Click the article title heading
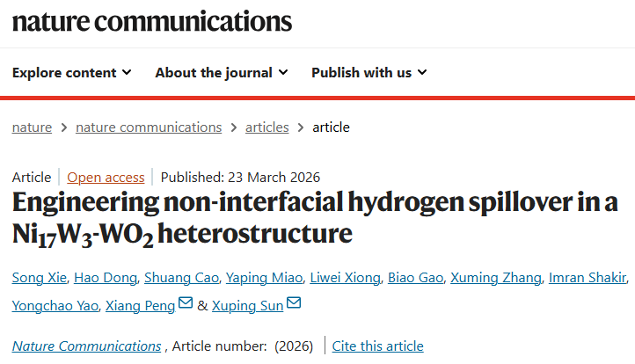The width and height of the screenshot is (635, 364). 314,218
